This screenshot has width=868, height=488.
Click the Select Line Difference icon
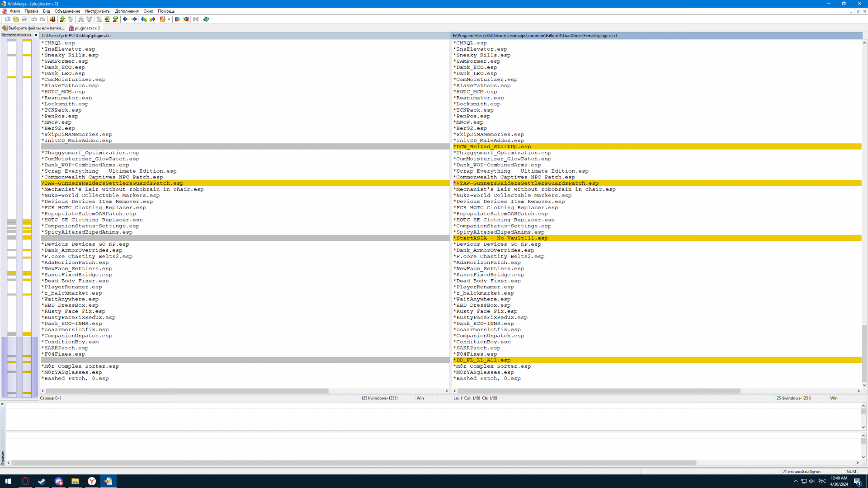pos(52,19)
